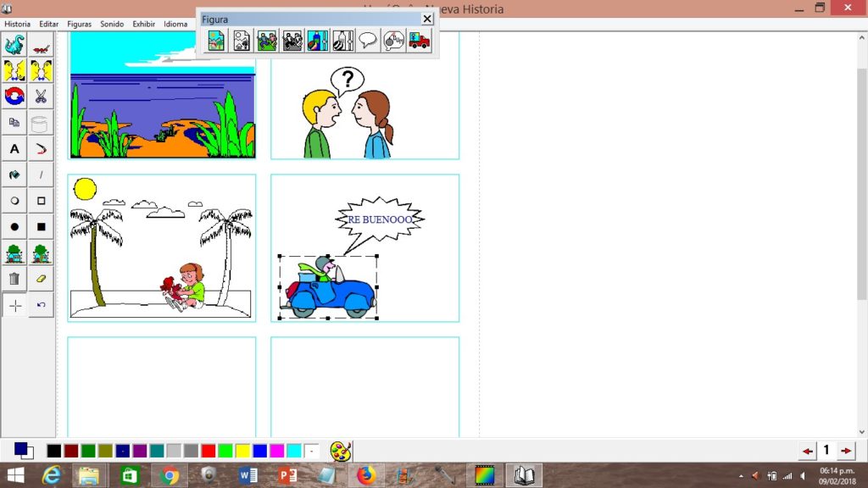This screenshot has height=488, width=868.
Task: Open the color palette editor icon
Action: tap(340, 451)
